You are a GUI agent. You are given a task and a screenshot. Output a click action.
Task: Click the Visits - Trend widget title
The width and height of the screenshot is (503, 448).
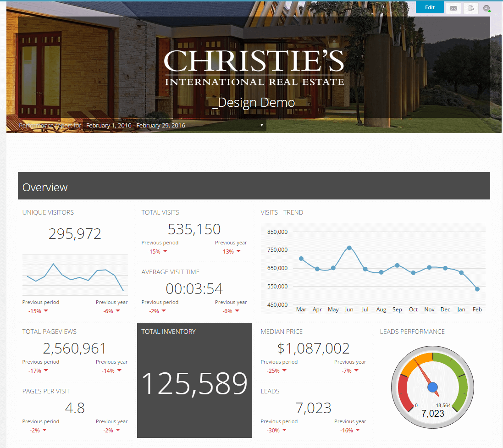point(282,212)
